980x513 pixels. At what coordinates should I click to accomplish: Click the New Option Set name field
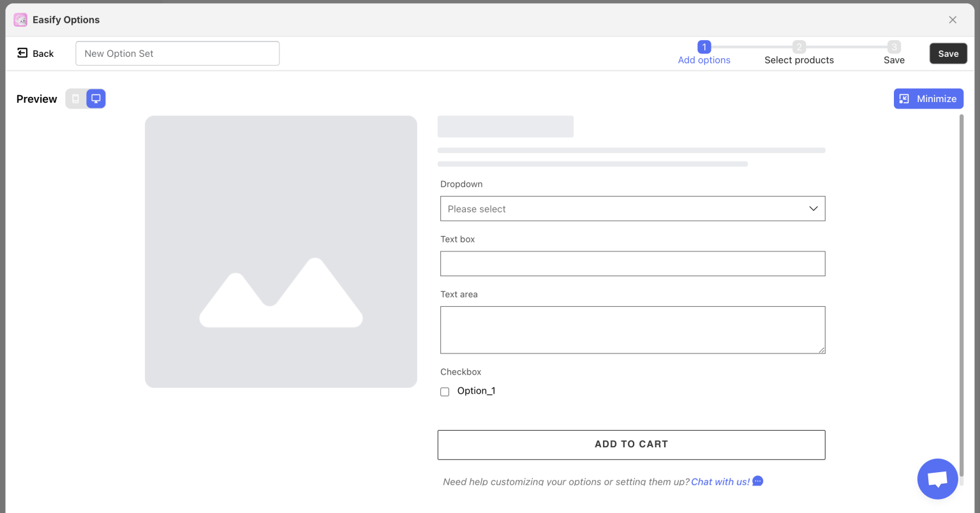[177, 53]
